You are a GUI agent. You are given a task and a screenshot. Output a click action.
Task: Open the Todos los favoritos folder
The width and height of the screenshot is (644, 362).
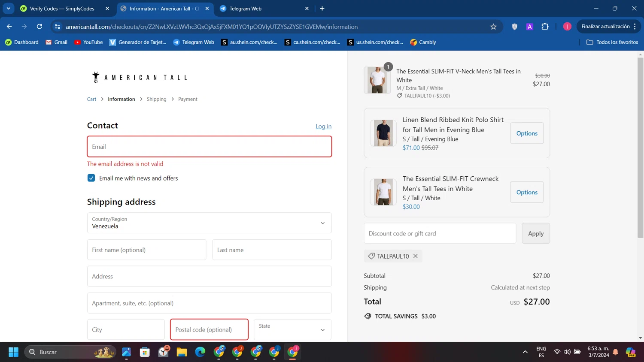click(x=612, y=42)
